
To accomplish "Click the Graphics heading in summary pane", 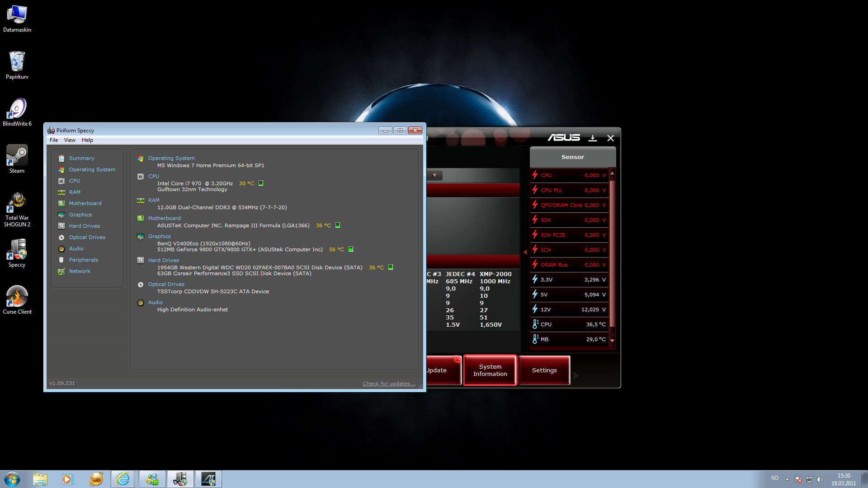I will (160, 236).
